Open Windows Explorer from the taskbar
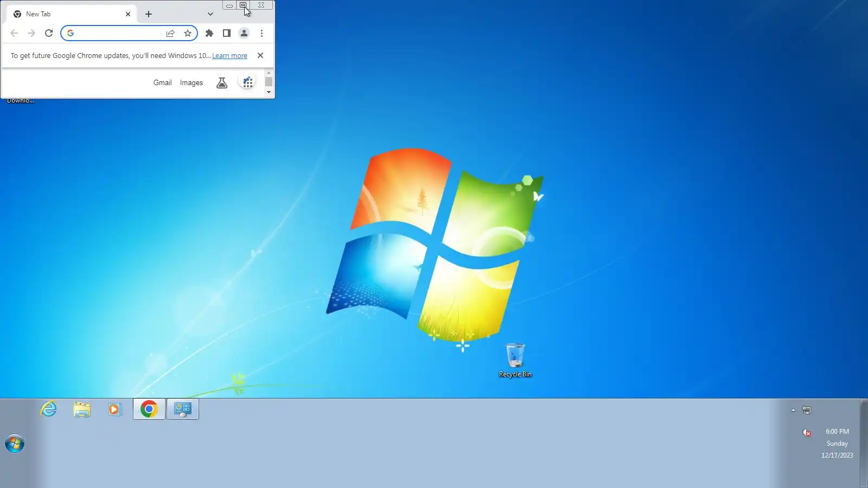 [x=82, y=409]
